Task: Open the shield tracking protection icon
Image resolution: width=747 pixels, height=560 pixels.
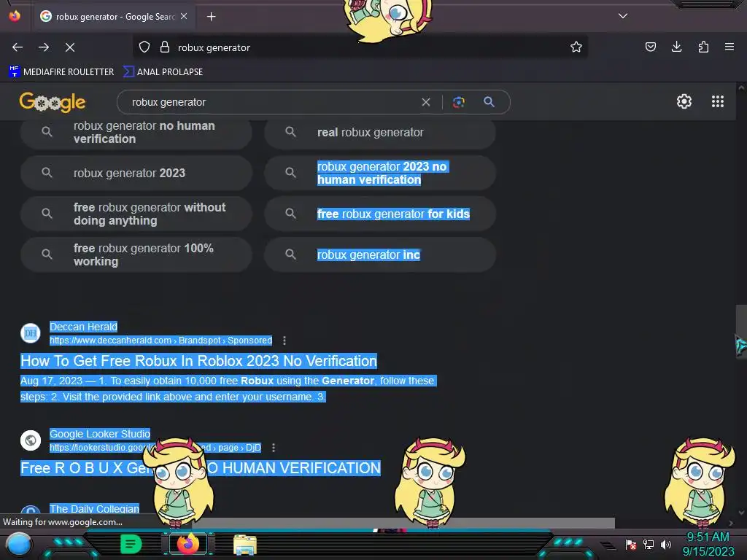Action: tap(144, 47)
